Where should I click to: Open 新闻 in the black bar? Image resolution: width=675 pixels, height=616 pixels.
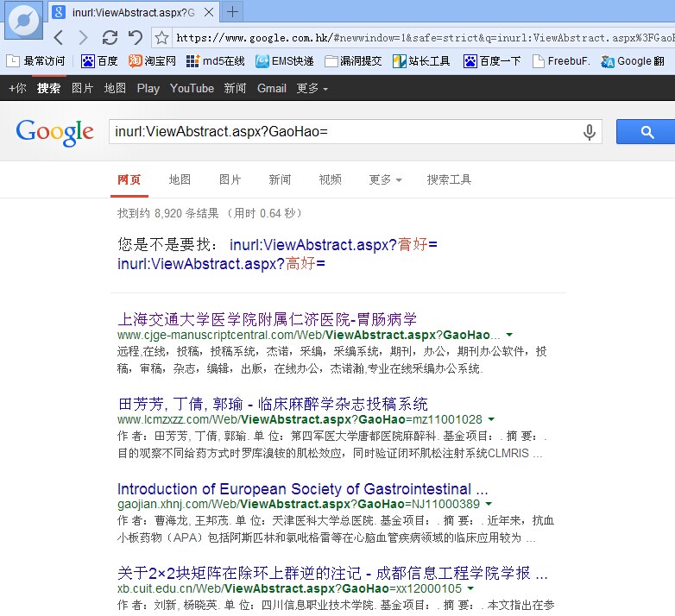point(235,88)
